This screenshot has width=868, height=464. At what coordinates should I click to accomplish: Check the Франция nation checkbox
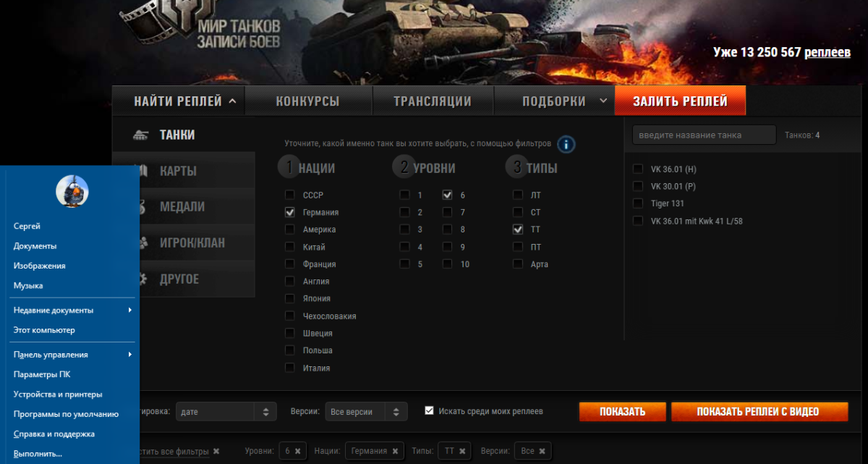(x=290, y=264)
